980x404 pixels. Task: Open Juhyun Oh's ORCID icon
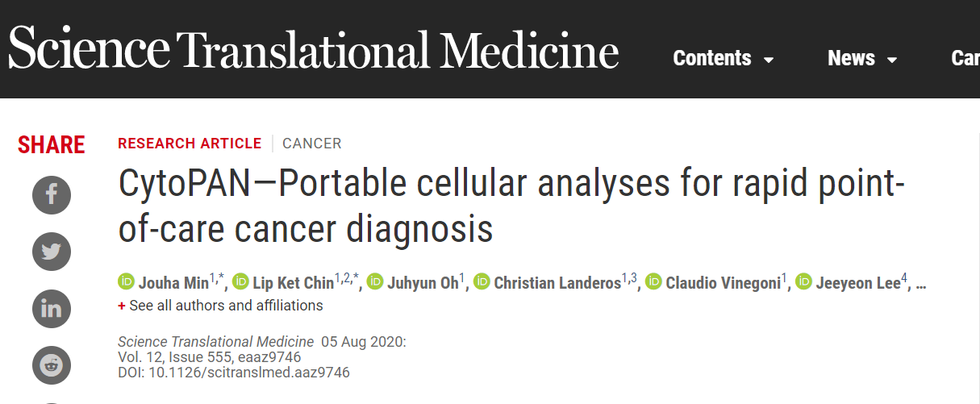tap(375, 282)
